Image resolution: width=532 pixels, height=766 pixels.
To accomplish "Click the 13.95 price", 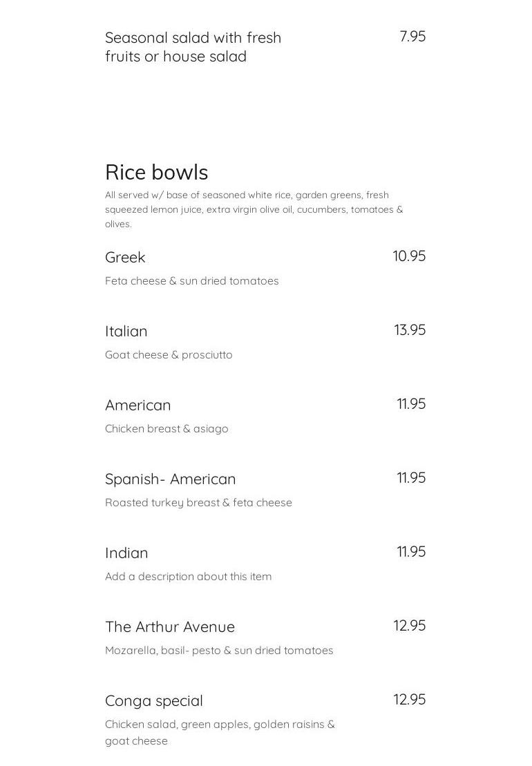I will pos(410,330).
